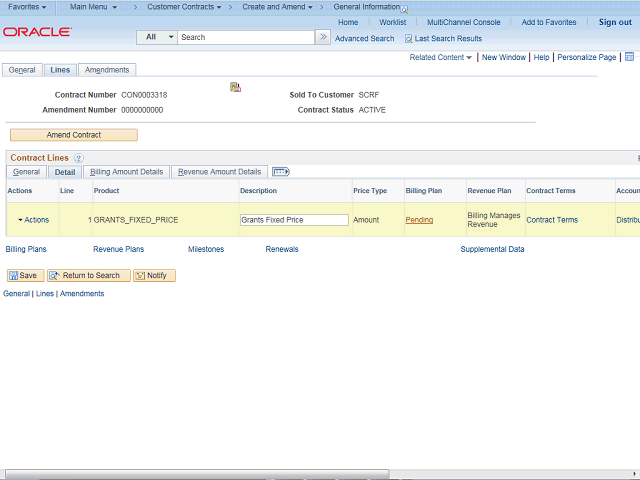Click the Pending billing plan link
Viewport: 640px width, 480px height.
[419, 220]
